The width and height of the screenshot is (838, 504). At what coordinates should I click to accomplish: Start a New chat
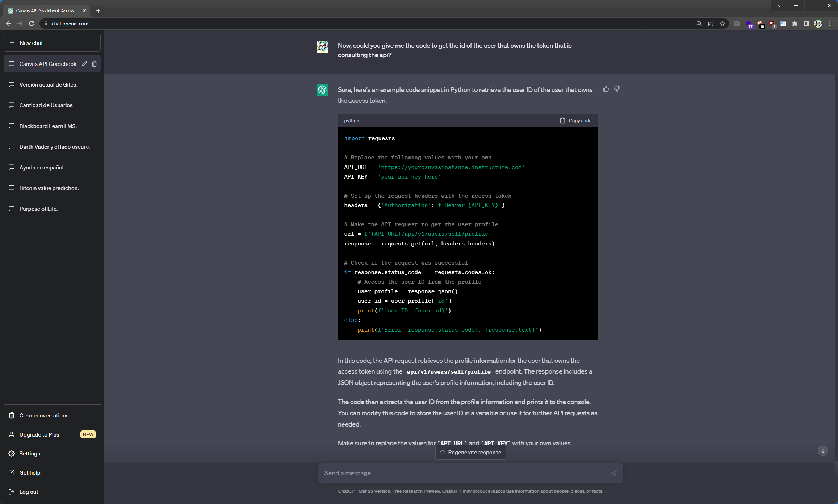[52, 43]
